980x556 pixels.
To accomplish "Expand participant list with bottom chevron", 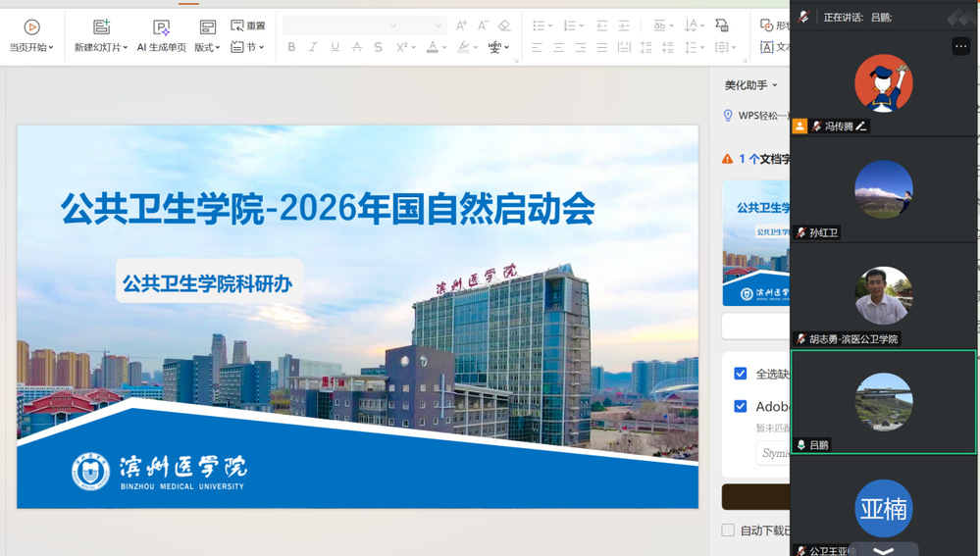I will 883,550.
